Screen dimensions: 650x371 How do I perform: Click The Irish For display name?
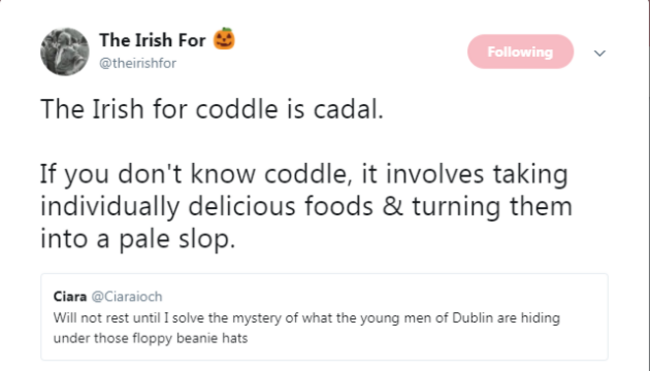point(152,41)
